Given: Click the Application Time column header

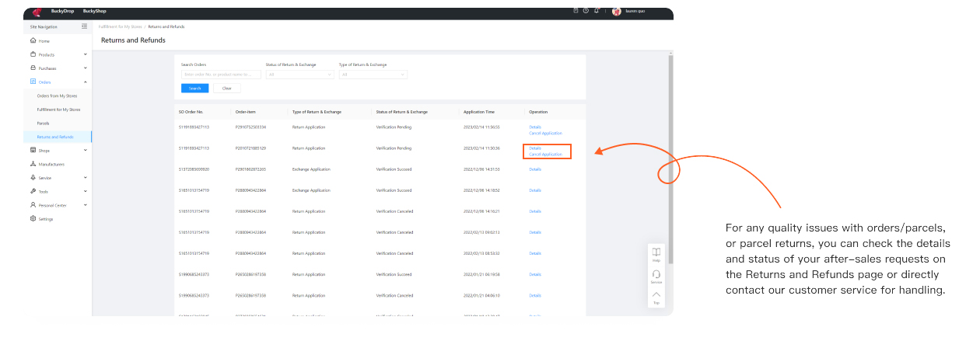Looking at the screenshot, I should (x=479, y=112).
